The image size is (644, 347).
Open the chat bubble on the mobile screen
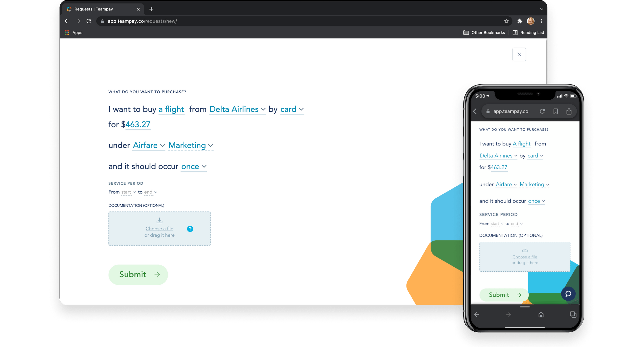[568, 294]
